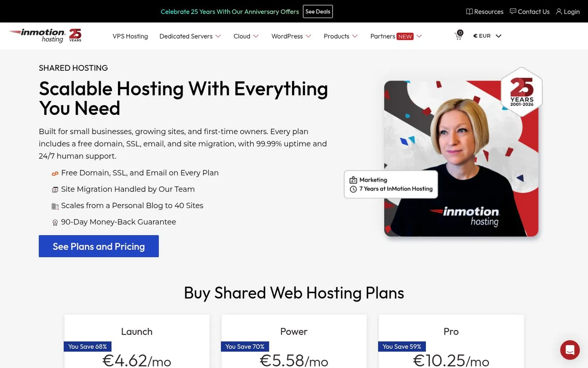Click the Login user icon
The width and height of the screenshot is (588, 368).
click(559, 11)
